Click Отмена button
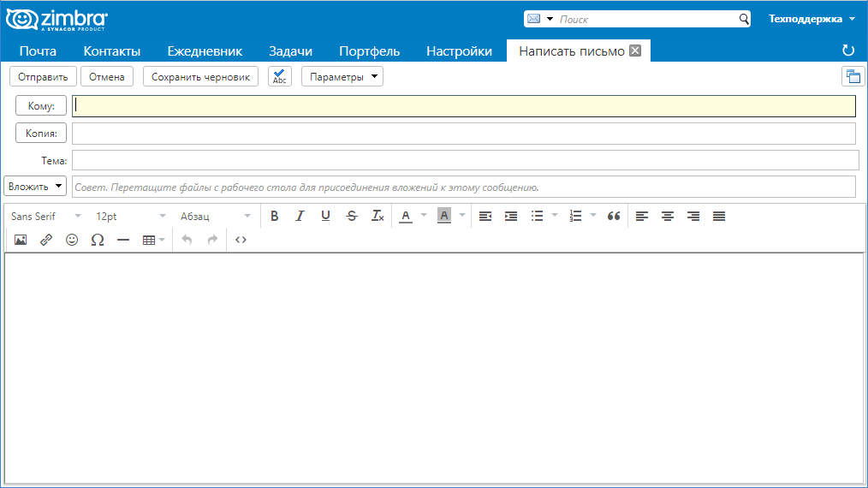This screenshot has width=868, height=488. click(107, 76)
